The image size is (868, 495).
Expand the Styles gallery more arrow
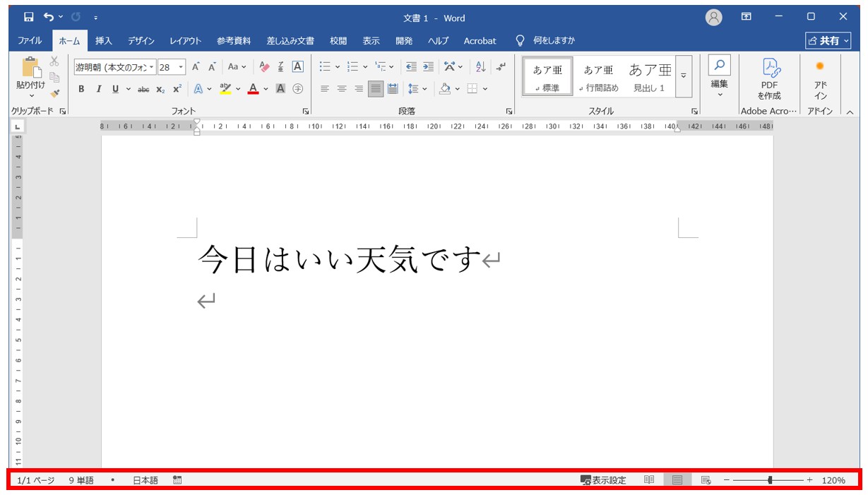pyautogui.click(x=683, y=76)
